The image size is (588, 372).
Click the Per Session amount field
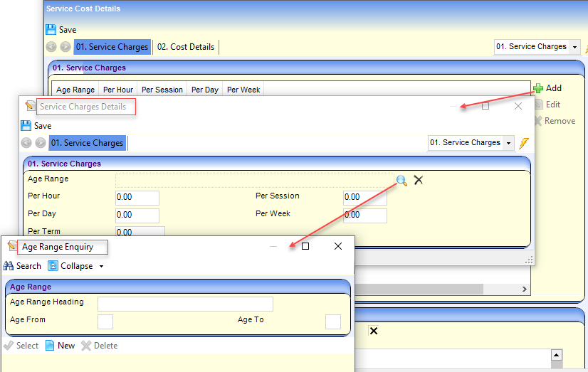pos(364,198)
